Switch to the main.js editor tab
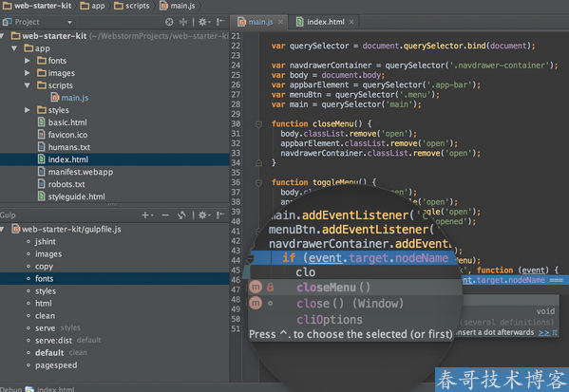Viewport: 569px width, 392px height. (259, 22)
